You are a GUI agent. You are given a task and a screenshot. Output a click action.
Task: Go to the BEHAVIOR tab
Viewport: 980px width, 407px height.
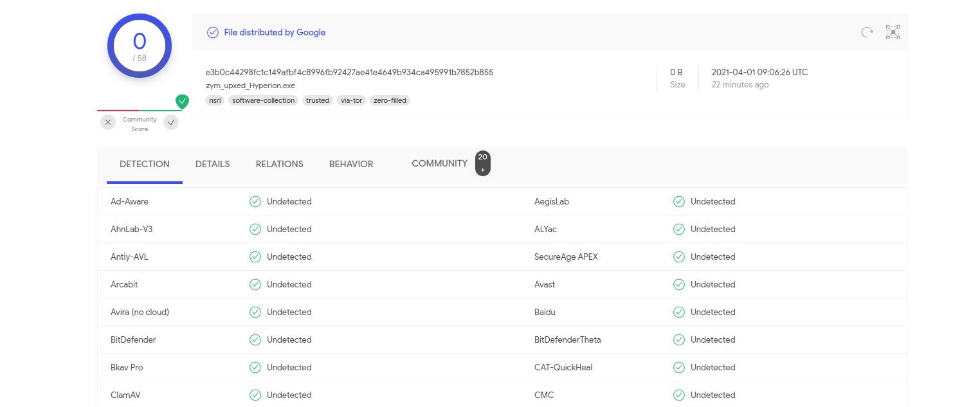351,164
